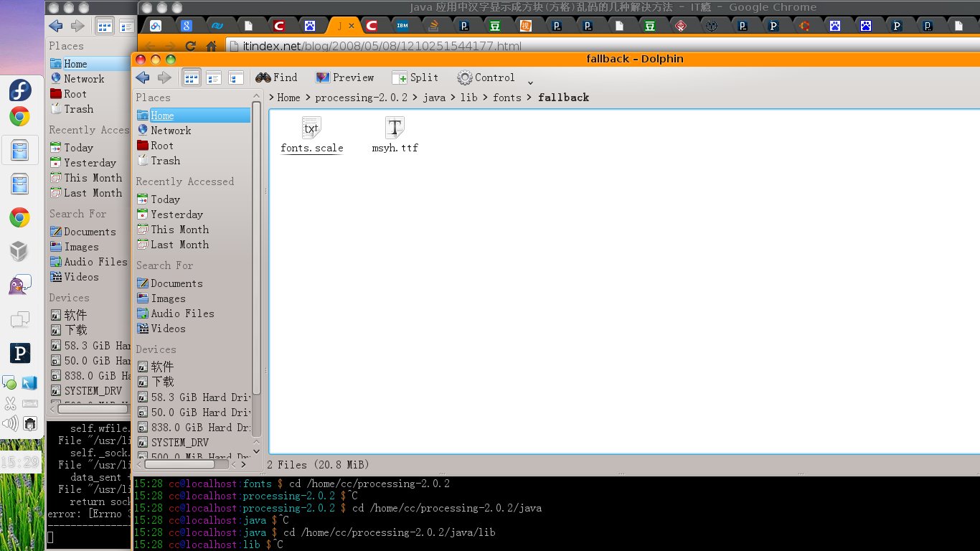Click the Chrome home button
The width and height of the screenshot is (980, 551).
(211, 47)
